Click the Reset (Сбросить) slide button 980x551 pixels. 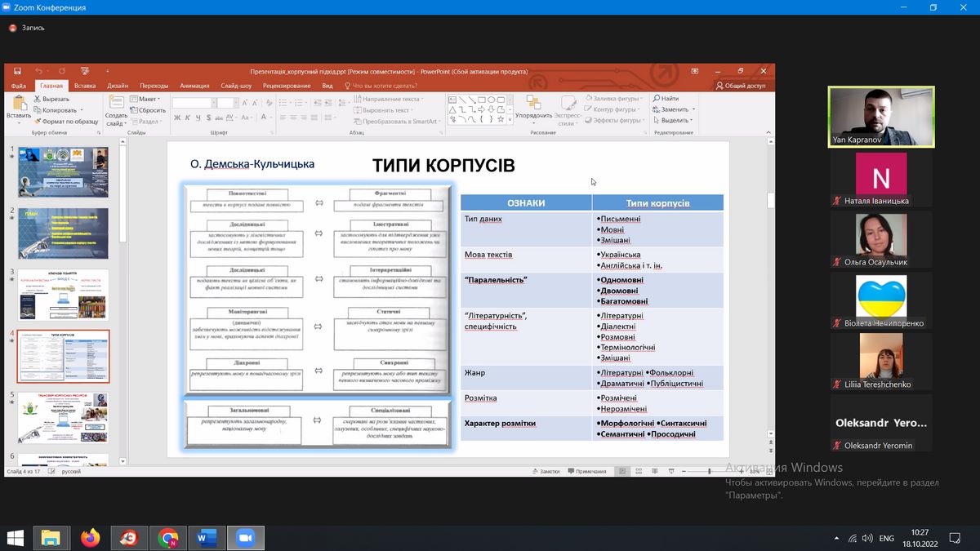click(x=149, y=110)
